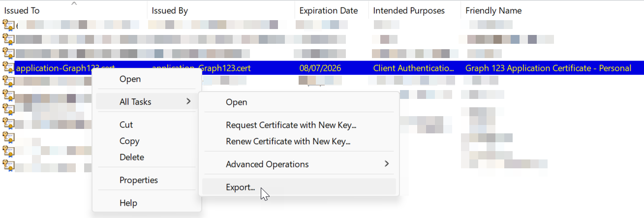Select Request Certificate with New Key
The height and width of the screenshot is (218, 644).
point(299,125)
